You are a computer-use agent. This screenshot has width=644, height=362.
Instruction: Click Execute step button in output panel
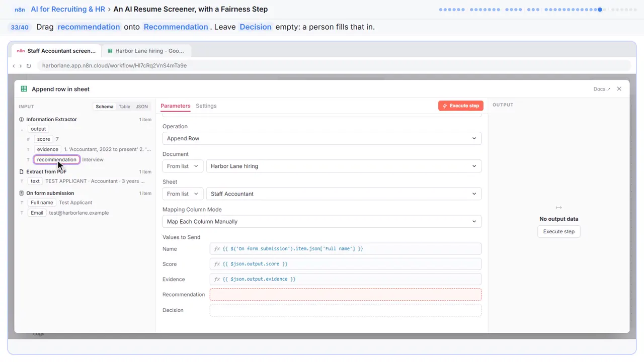(559, 232)
